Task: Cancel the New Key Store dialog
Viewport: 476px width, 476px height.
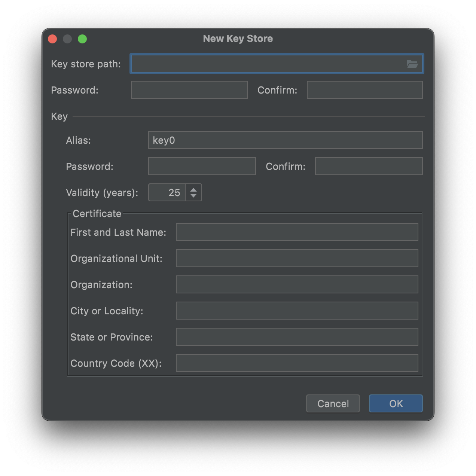Action: coord(333,403)
